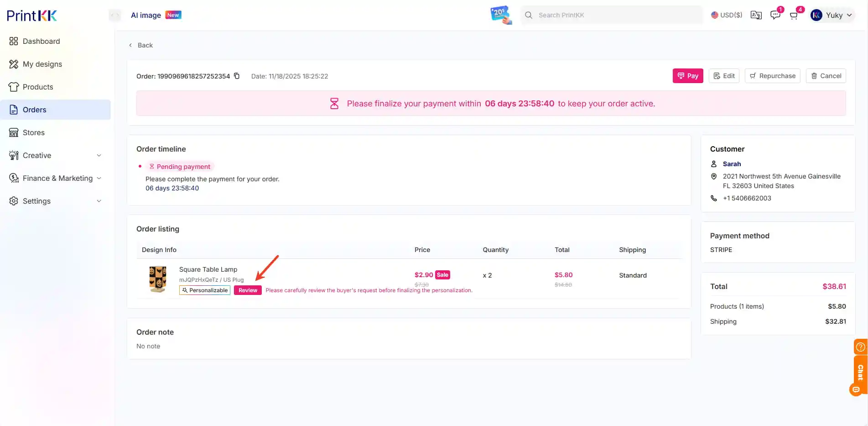Click the Pay button

pyautogui.click(x=688, y=75)
